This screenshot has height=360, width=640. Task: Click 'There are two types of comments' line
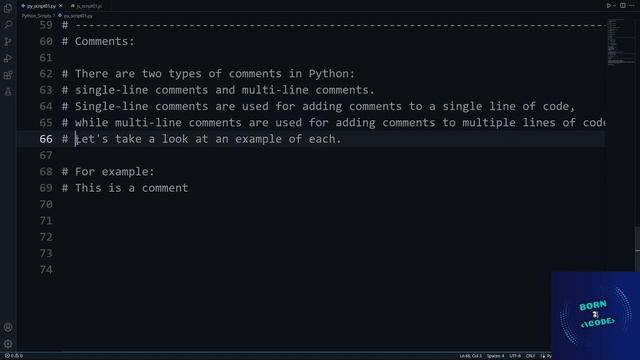pos(209,74)
